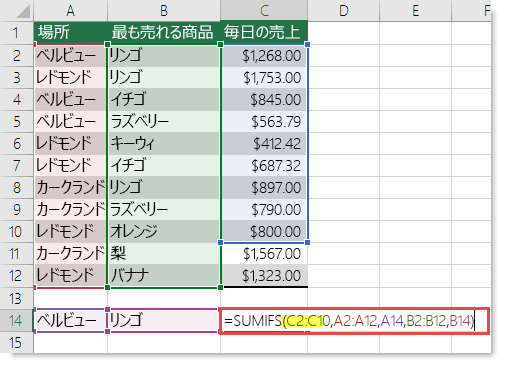
Task: Click the 毎日の売上 header cell
Action: [264, 33]
